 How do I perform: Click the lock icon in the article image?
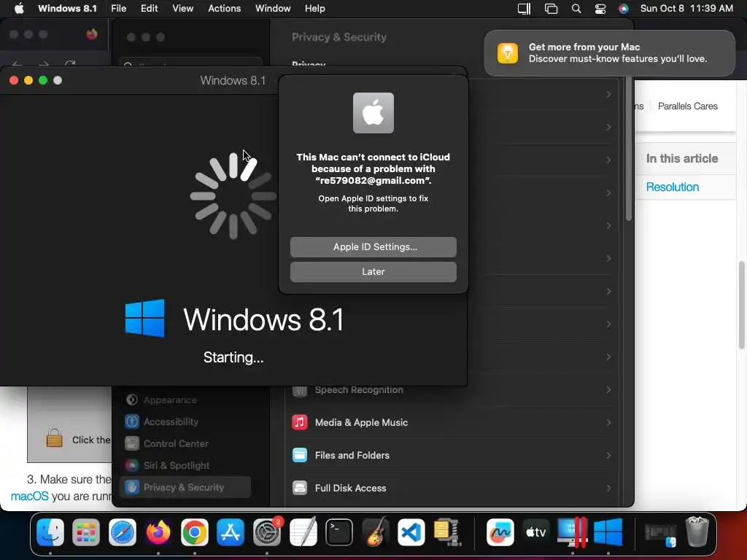click(54, 437)
